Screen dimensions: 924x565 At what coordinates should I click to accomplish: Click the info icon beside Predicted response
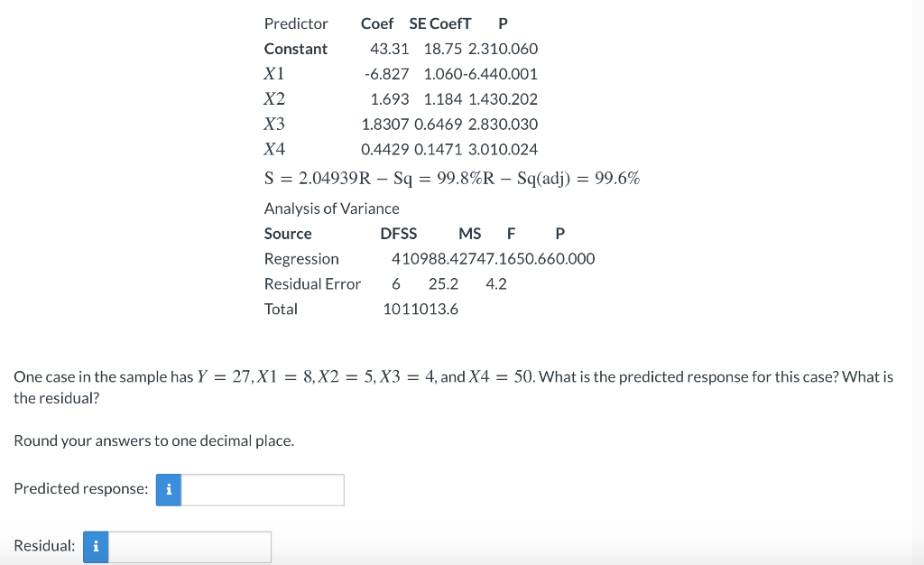tap(168, 489)
